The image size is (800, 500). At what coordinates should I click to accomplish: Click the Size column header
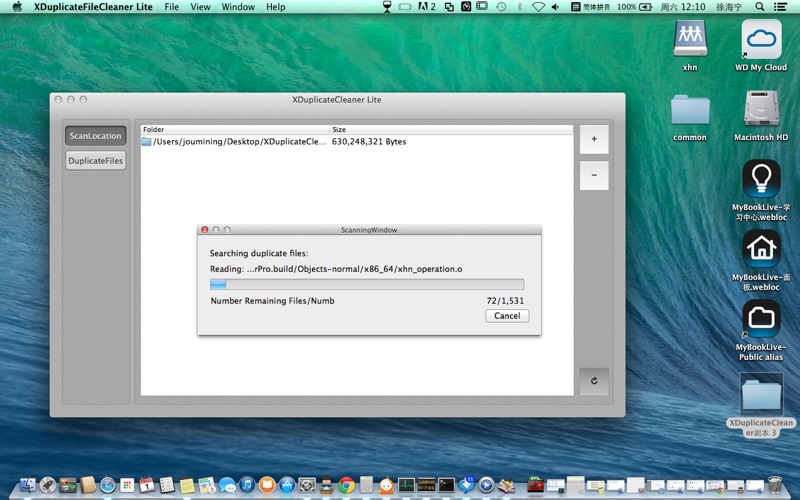452,130
